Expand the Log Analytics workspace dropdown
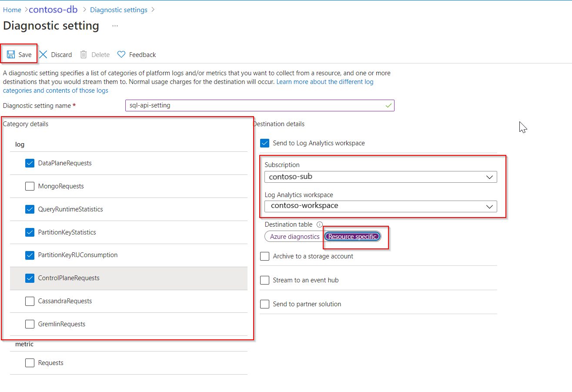 [380, 206]
